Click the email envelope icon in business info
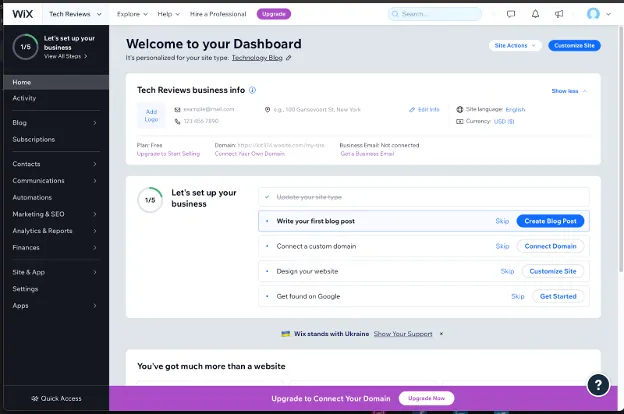This screenshot has height=414, width=624. tap(177, 109)
